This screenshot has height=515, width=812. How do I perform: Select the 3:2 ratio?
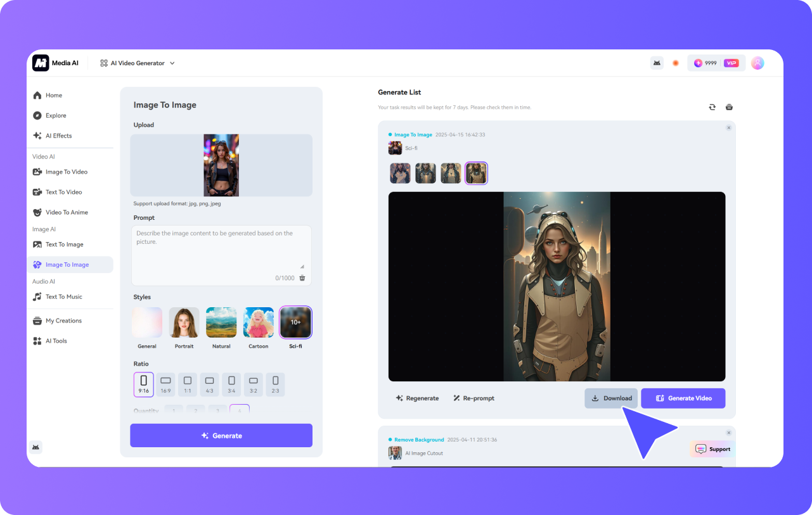[x=254, y=385]
